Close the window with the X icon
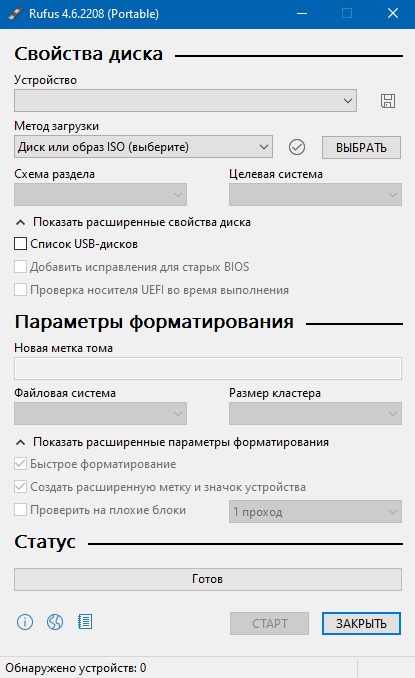 [393, 13]
